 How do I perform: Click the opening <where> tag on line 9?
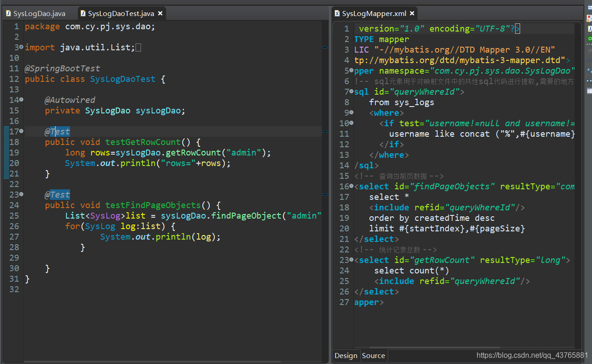pyautogui.click(x=386, y=113)
